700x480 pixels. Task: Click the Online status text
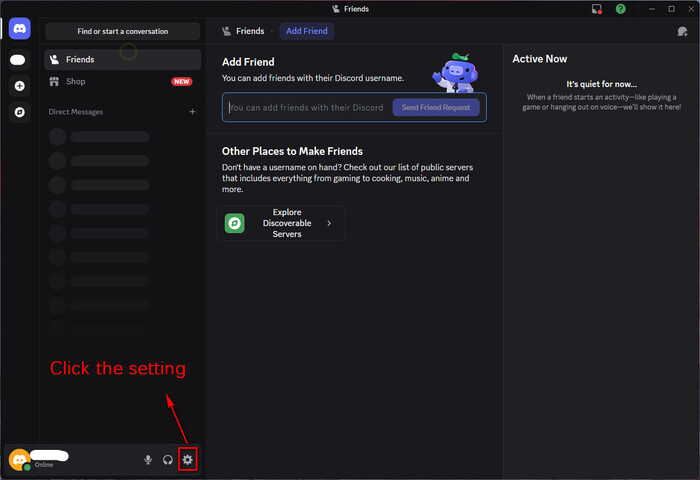(x=44, y=465)
